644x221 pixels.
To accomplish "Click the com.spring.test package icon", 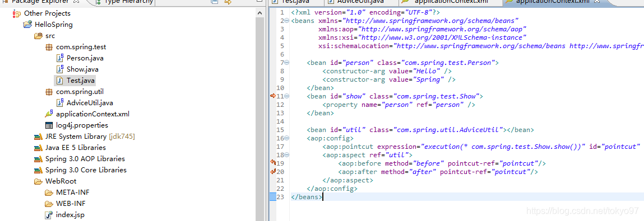I will coord(49,47).
